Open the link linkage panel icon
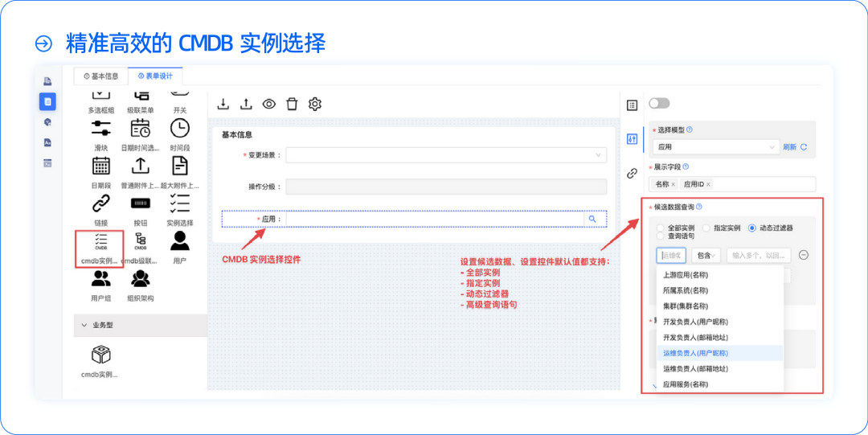Image resolution: width=868 pixels, height=435 pixels. (x=632, y=173)
